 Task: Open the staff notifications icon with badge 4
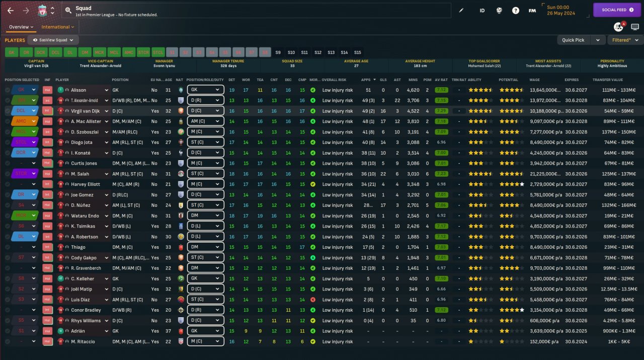point(618,27)
